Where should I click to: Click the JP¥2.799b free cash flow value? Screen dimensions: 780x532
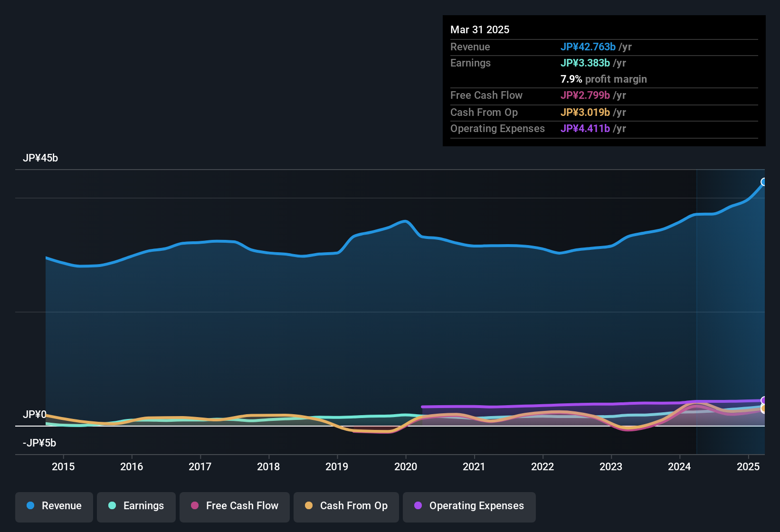[x=585, y=95]
